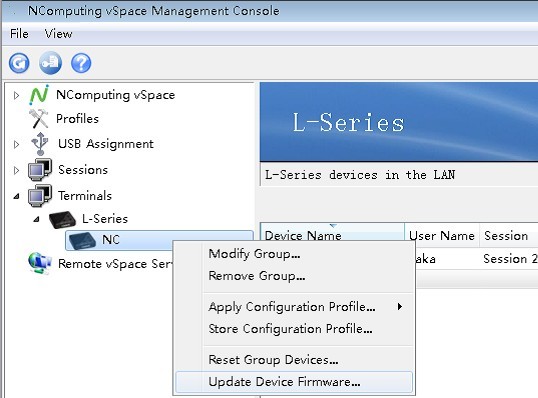Viewport: 538px width, 398px height.
Task: Collapse the L-Series tree node
Action: [x=36, y=219]
